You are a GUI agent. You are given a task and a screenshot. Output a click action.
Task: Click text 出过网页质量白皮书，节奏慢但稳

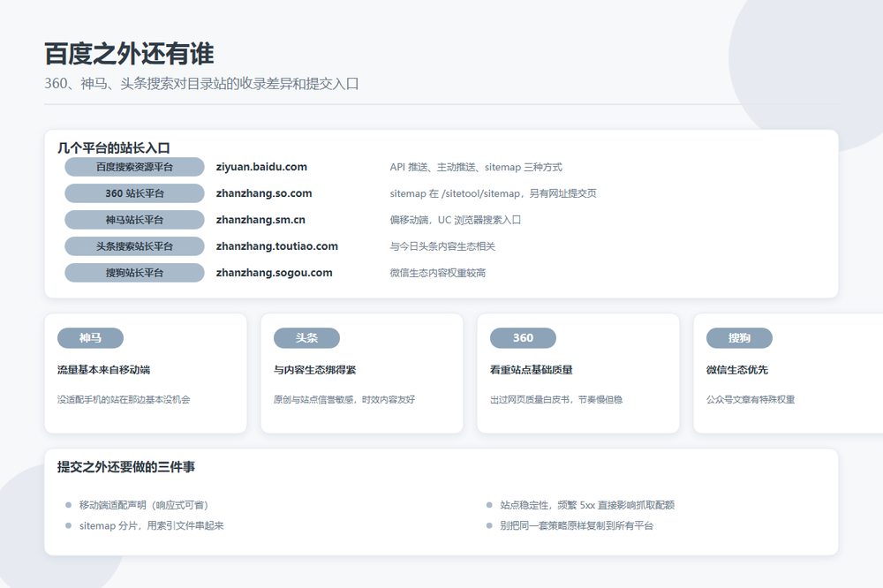click(x=556, y=400)
